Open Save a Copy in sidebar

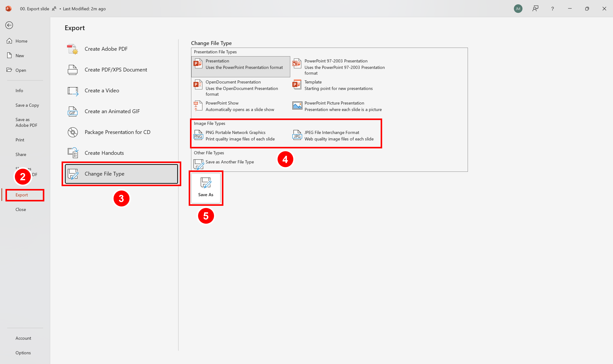coord(27,105)
